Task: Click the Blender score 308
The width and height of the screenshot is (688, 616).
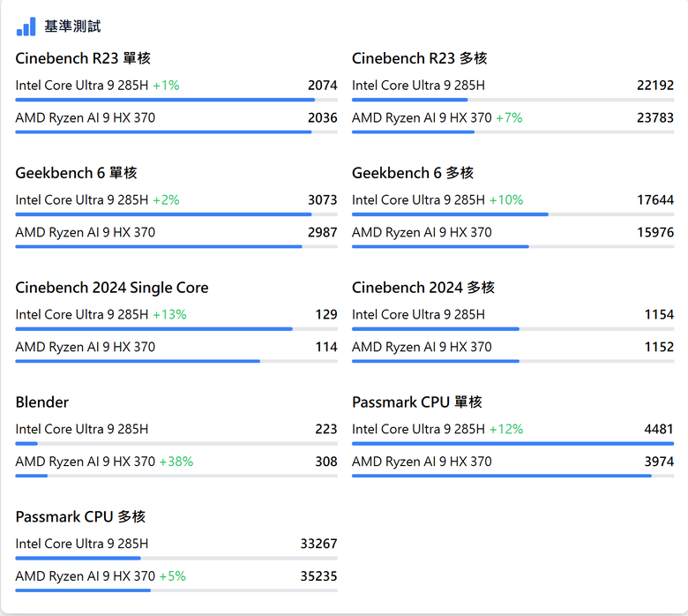Action: coord(326,462)
